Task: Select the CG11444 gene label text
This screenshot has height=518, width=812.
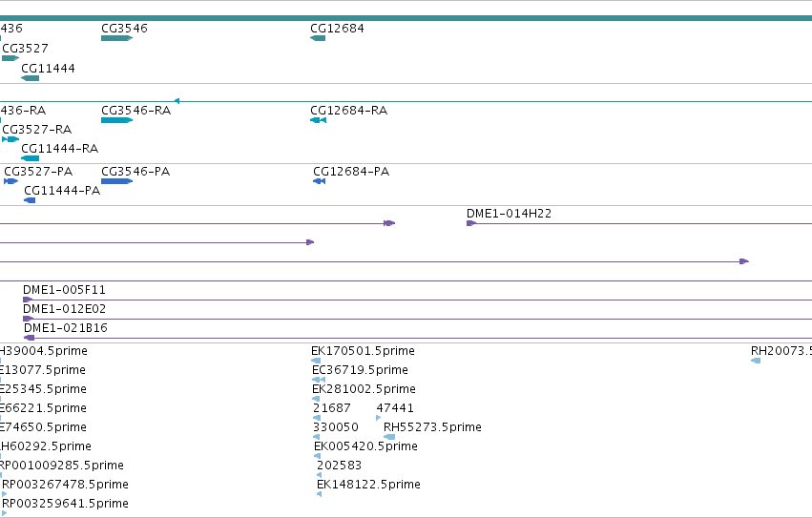Action: coord(48,69)
